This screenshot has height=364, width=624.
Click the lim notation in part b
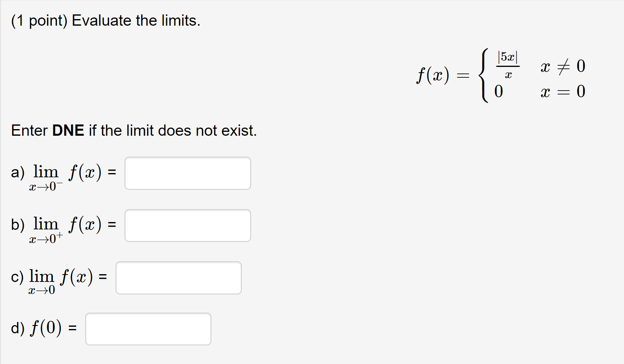coord(46,224)
